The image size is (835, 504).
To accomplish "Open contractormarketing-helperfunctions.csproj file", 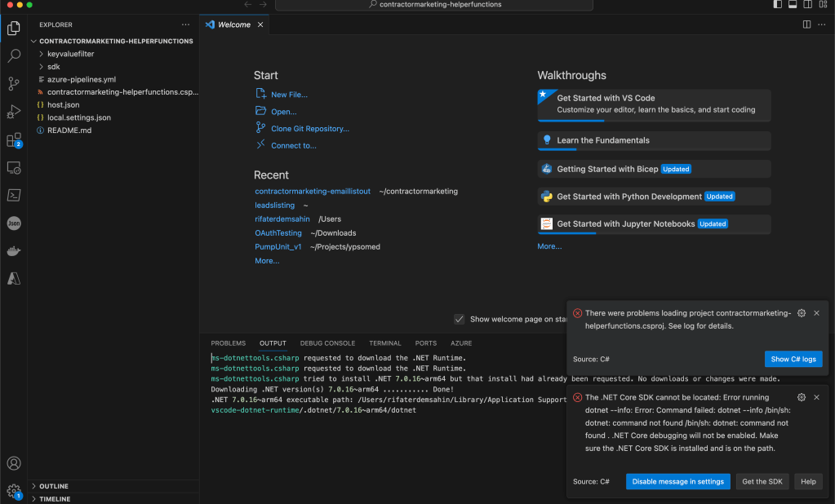I will (x=113, y=92).
